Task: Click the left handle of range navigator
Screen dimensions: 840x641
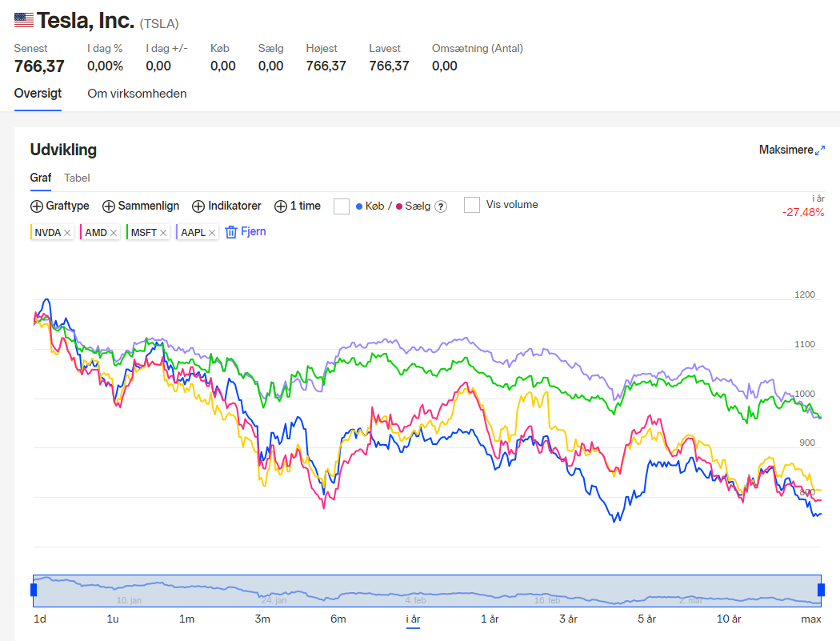Action: tap(34, 590)
